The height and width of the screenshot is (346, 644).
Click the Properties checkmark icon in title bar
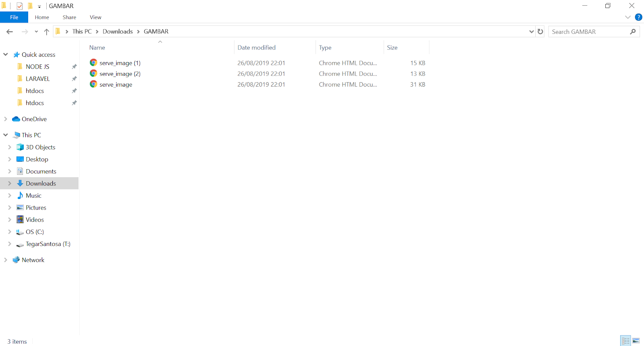(x=19, y=6)
